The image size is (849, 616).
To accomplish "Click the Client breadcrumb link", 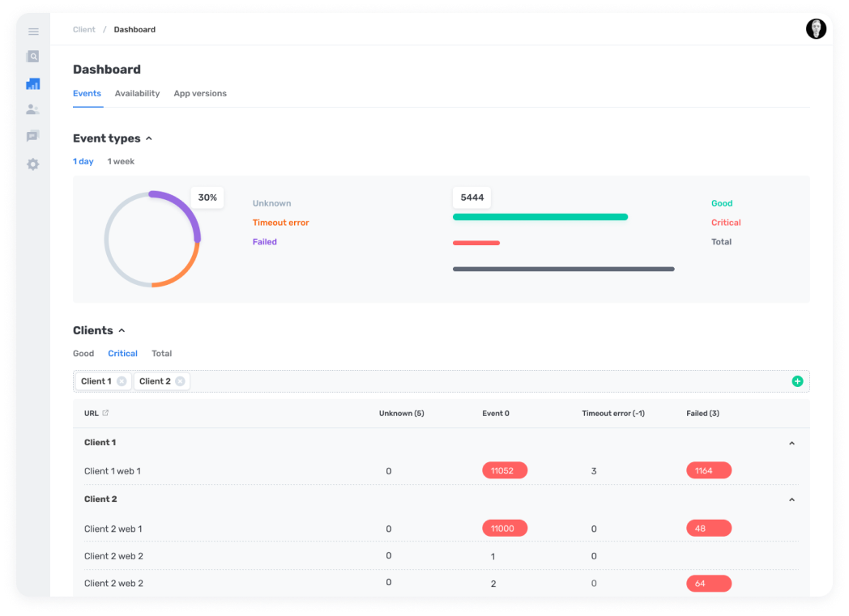I will pos(83,29).
